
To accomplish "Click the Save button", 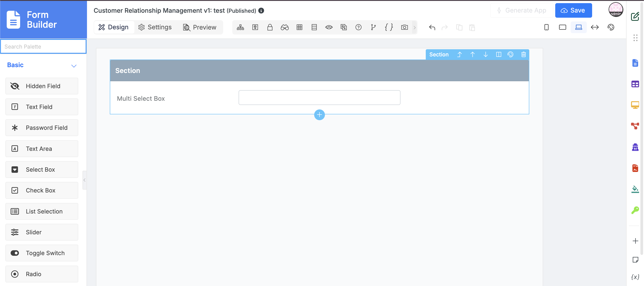I will (x=573, y=10).
